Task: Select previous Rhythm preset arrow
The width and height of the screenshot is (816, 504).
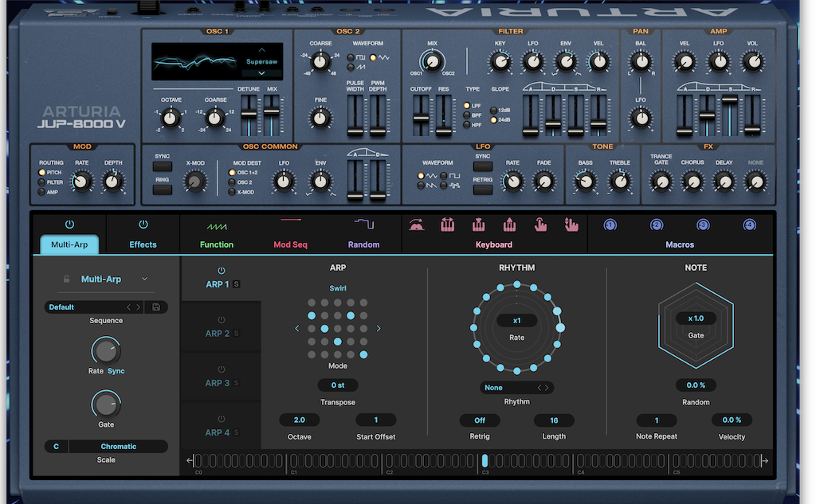Action: [x=539, y=388]
